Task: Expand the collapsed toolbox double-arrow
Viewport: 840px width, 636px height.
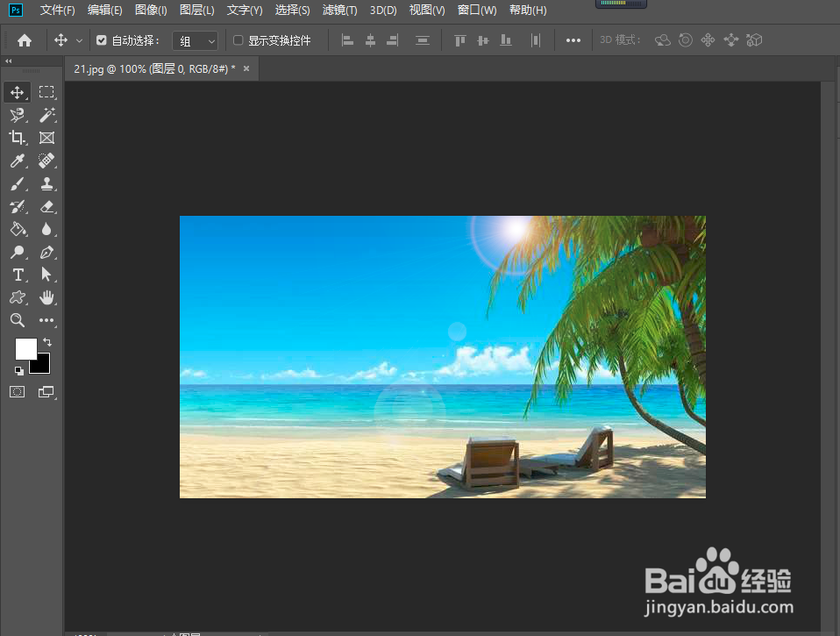Action: tap(8, 61)
